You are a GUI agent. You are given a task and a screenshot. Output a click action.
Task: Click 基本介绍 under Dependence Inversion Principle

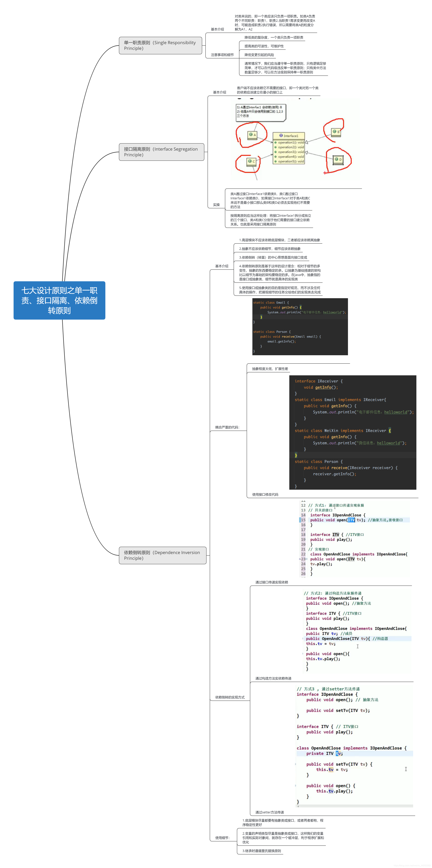(222, 266)
